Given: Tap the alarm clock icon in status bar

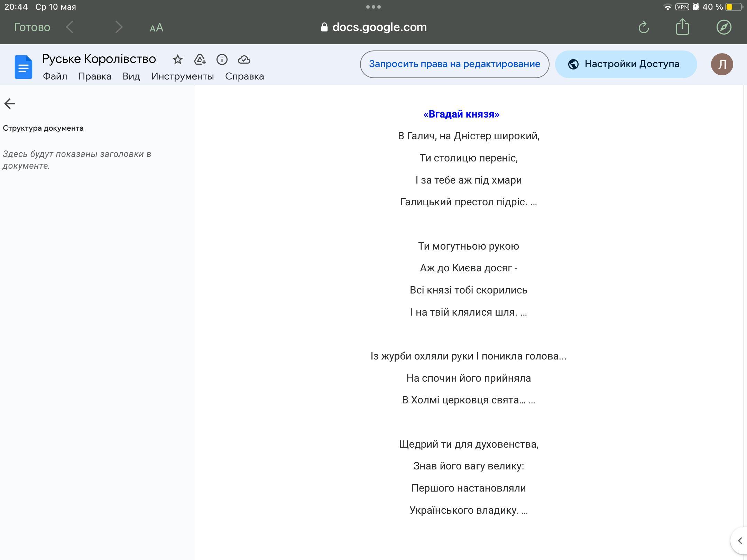Looking at the screenshot, I should 696,7.
